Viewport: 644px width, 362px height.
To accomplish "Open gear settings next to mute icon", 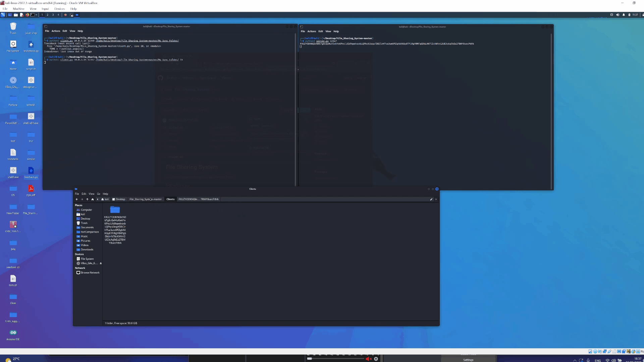I will pos(376,359).
